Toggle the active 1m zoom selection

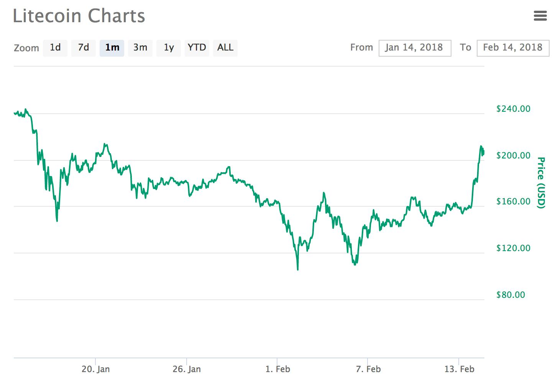112,47
